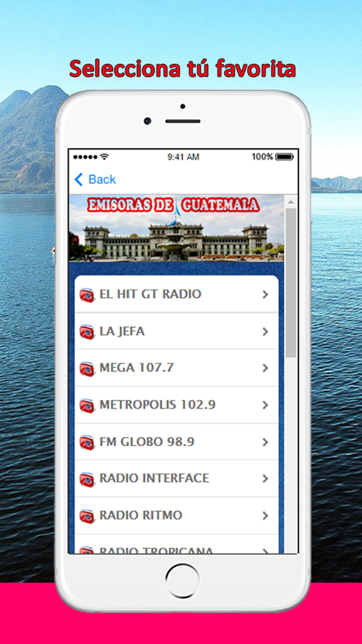Tap the battery status icon

(285, 157)
